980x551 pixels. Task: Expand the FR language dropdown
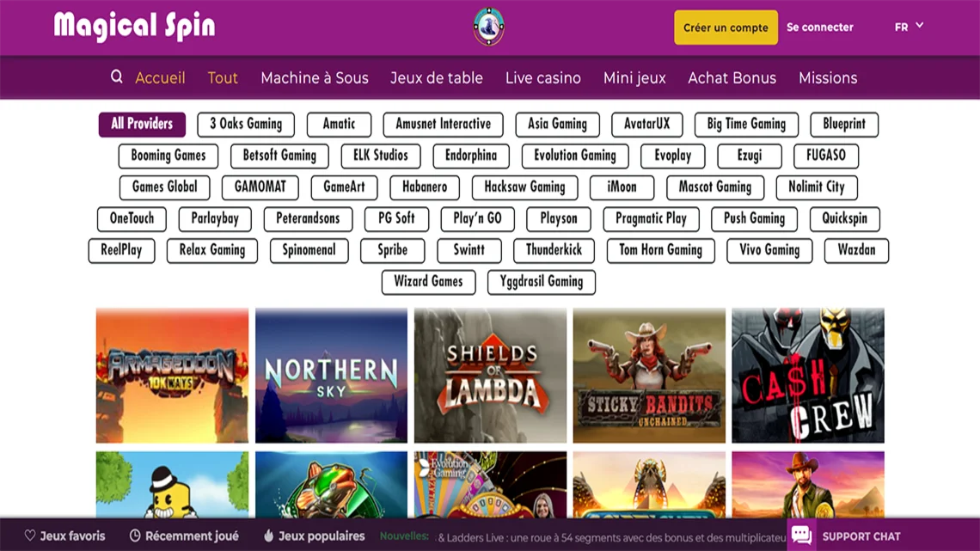tap(909, 27)
